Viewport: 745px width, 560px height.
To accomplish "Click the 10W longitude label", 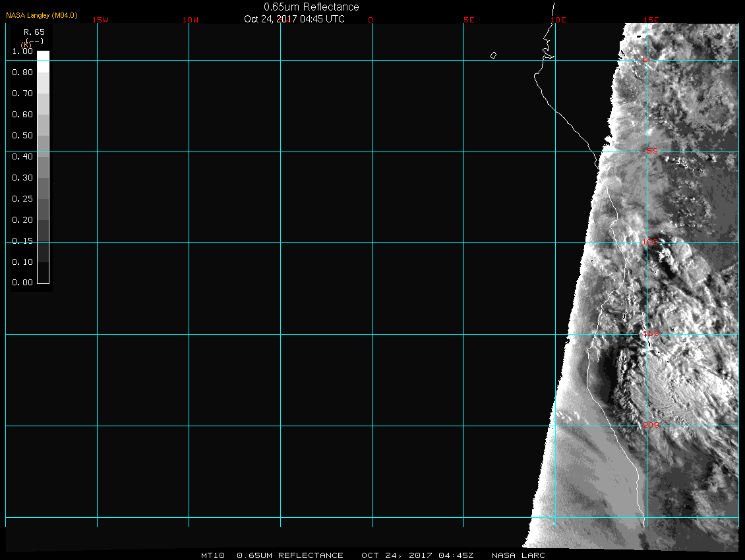I will pos(191,20).
